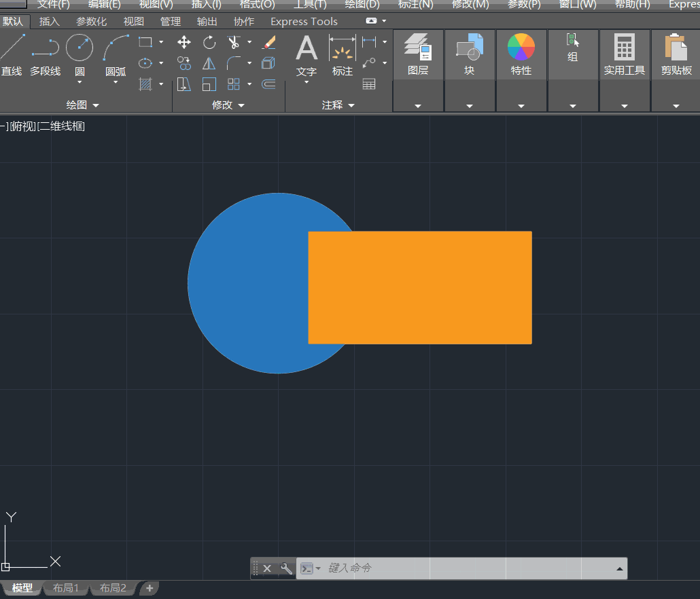This screenshot has height=599, width=700.
Task: Activate the Rotate tool
Action: coord(209,42)
